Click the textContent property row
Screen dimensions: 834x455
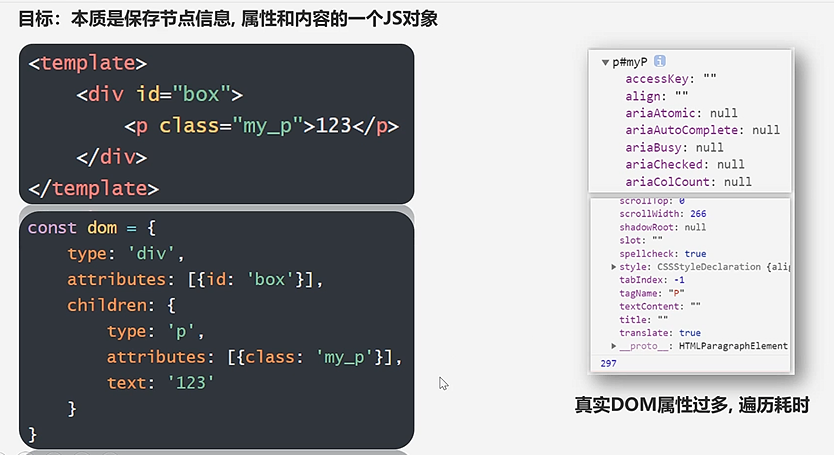pos(660,307)
